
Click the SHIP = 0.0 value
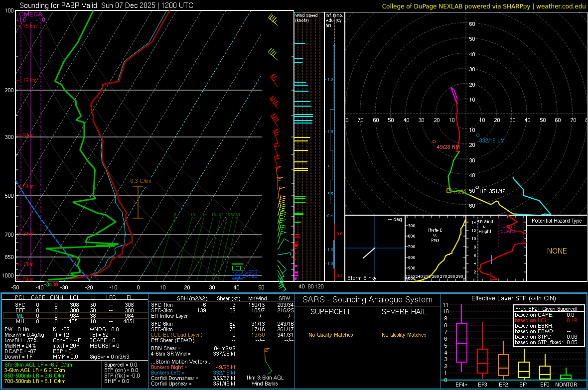(x=117, y=381)
